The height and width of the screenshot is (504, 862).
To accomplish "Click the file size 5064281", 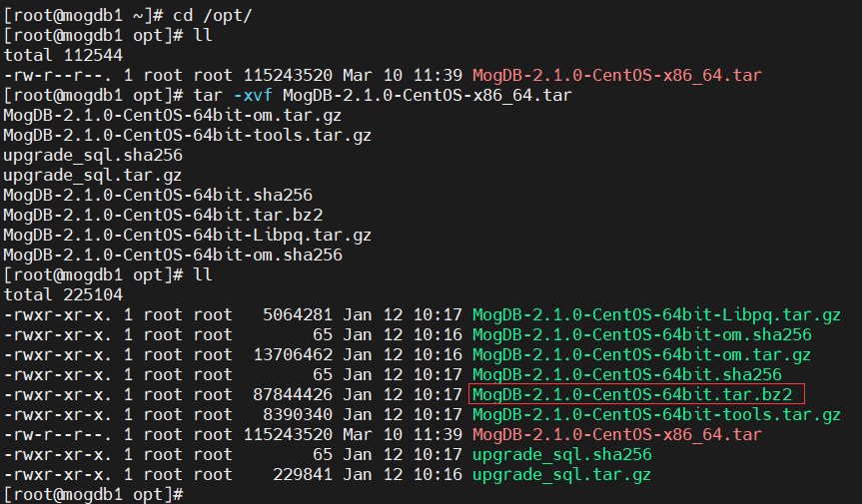I will pyautogui.click(x=297, y=314).
